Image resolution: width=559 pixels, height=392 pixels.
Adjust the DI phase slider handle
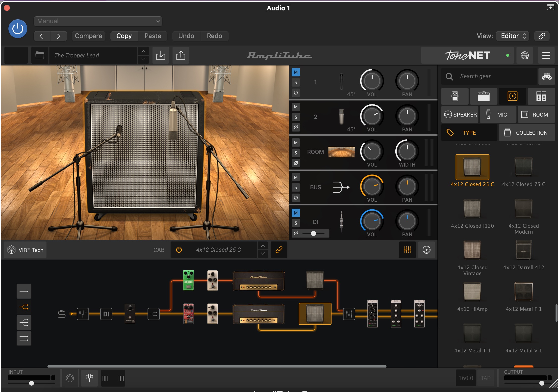[313, 233]
